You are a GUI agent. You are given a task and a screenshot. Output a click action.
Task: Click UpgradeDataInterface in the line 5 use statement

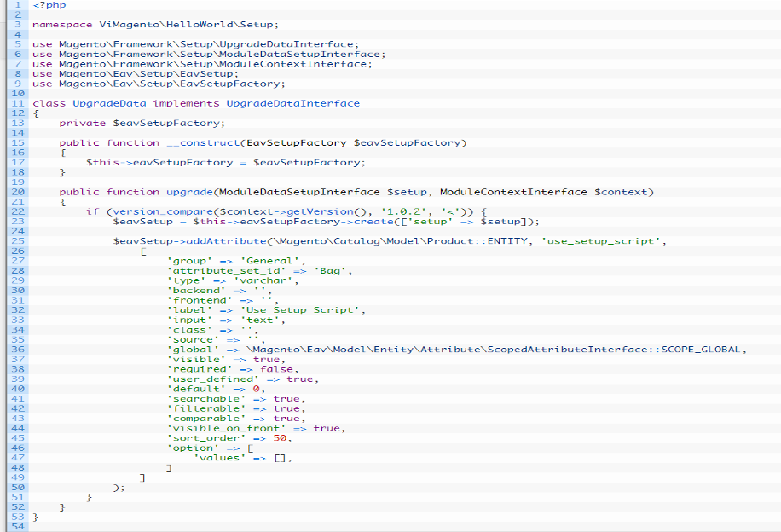pyautogui.click(x=286, y=44)
